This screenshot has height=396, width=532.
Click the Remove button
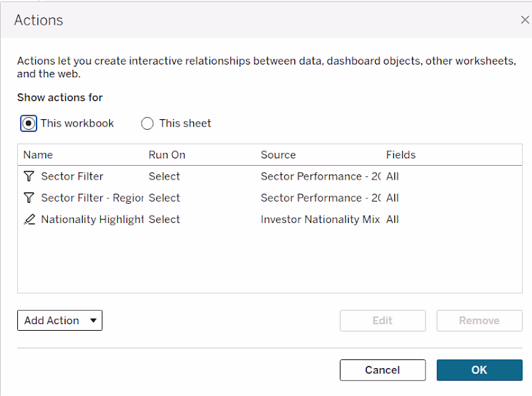(x=479, y=320)
